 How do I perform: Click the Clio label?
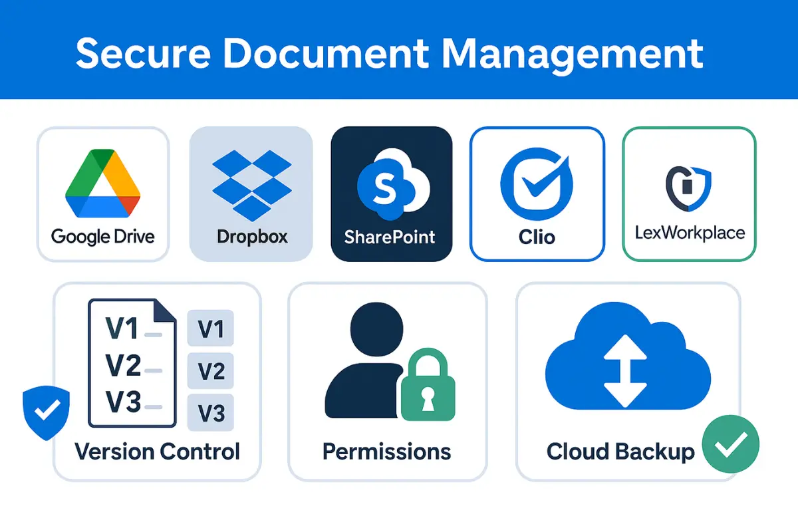click(x=537, y=236)
